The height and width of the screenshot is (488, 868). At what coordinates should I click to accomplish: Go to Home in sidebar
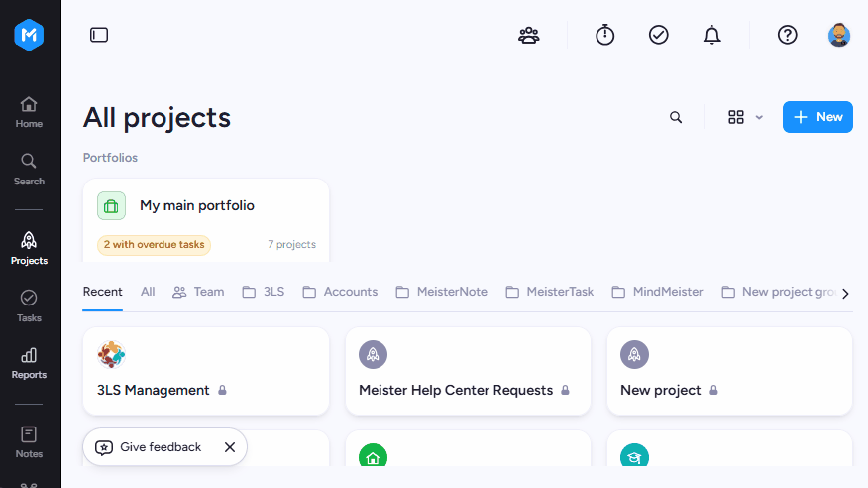(x=29, y=112)
